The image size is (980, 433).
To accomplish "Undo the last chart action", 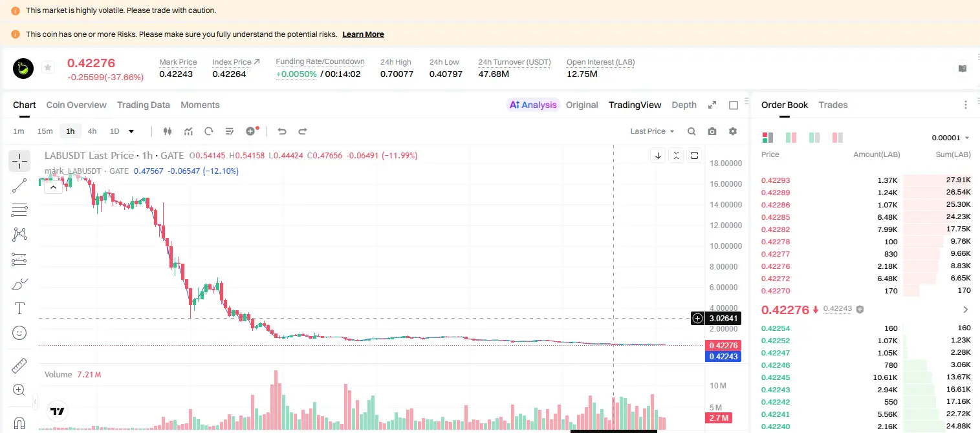I will tap(282, 131).
